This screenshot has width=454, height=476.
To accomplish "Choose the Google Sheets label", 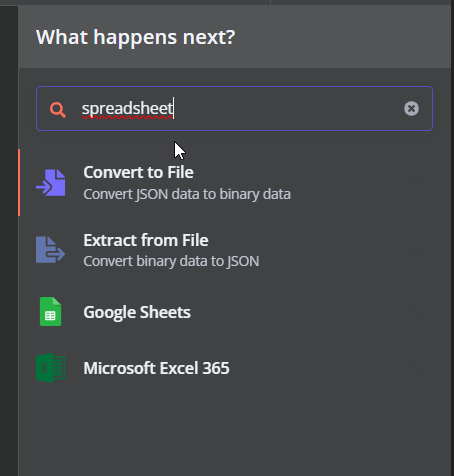I will tap(137, 312).
